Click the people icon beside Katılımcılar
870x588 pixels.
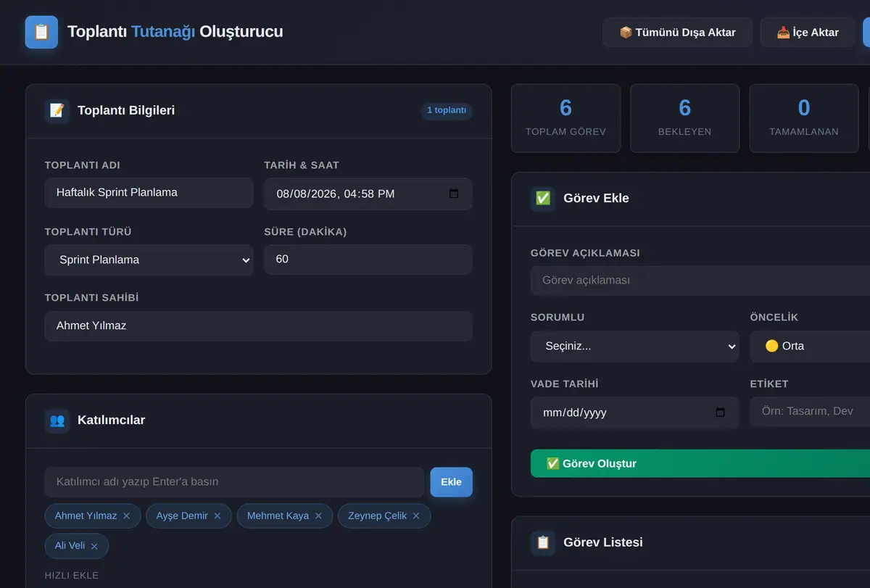pyautogui.click(x=57, y=421)
